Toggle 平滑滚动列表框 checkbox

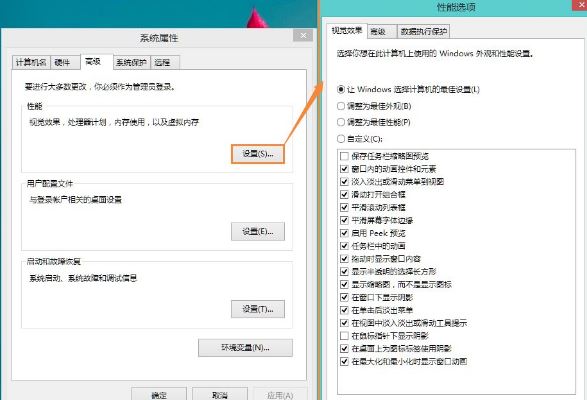pyautogui.click(x=344, y=207)
